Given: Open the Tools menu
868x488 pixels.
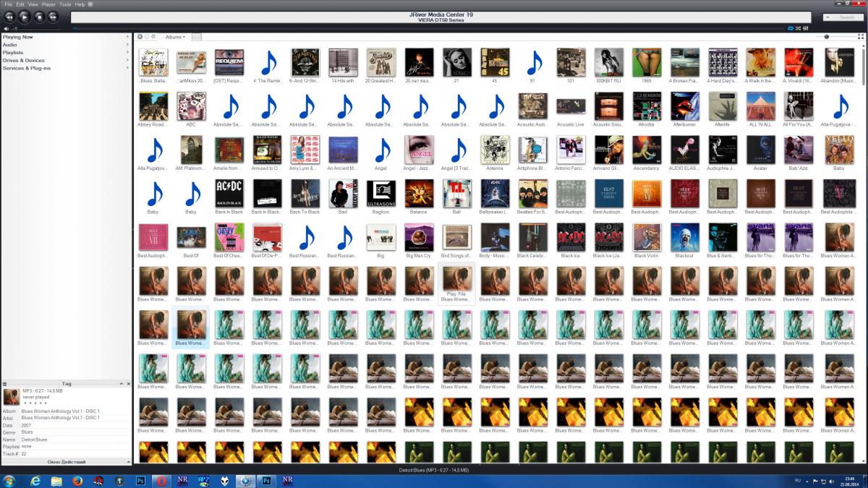Looking at the screenshot, I should pos(65,4).
